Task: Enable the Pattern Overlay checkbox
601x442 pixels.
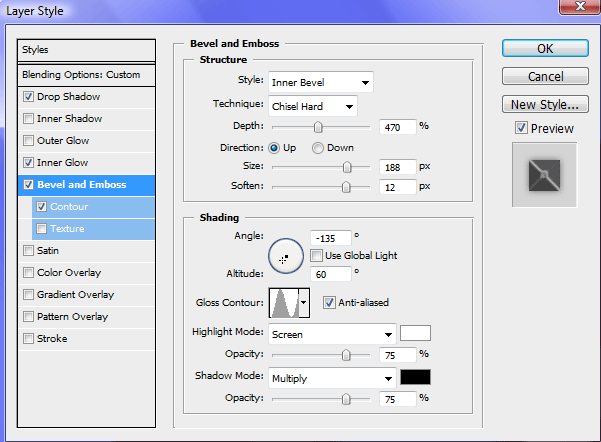Action: [x=28, y=317]
